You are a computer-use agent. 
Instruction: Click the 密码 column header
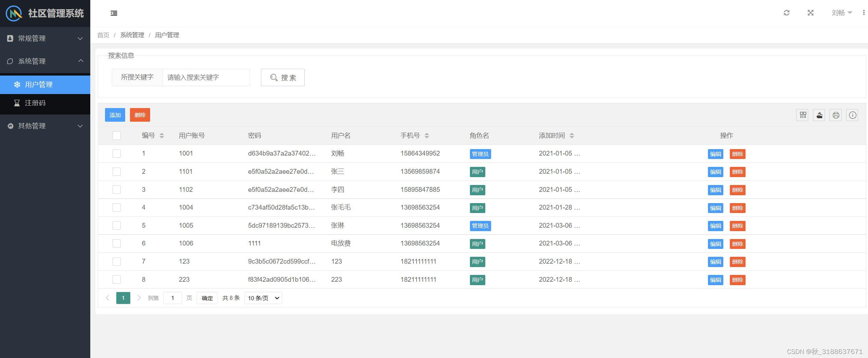pyautogui.click(x=254, y=136)
